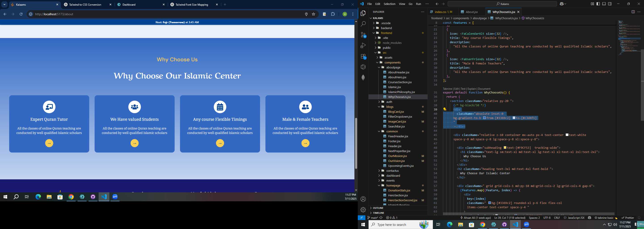The width and height of the screenshot is (644, 229).
Task: Open Chrome's Extensions puzzle icon
Action: tap(333, 14)
